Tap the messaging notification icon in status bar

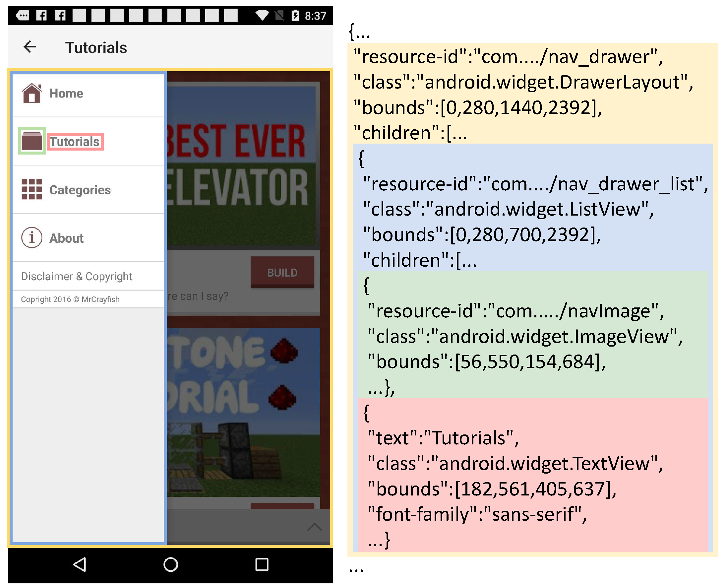(23, 15)
